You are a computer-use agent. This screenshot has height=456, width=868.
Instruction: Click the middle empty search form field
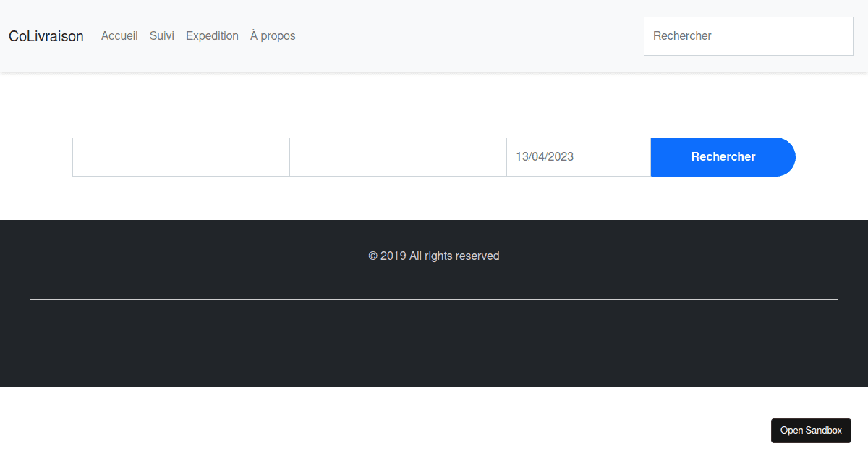[398, 157]
